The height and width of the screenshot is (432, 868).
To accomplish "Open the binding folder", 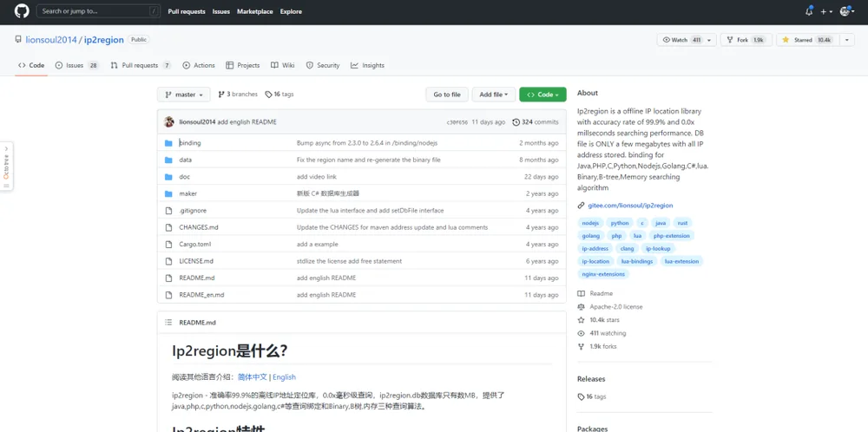I will [x=190, y=143].
